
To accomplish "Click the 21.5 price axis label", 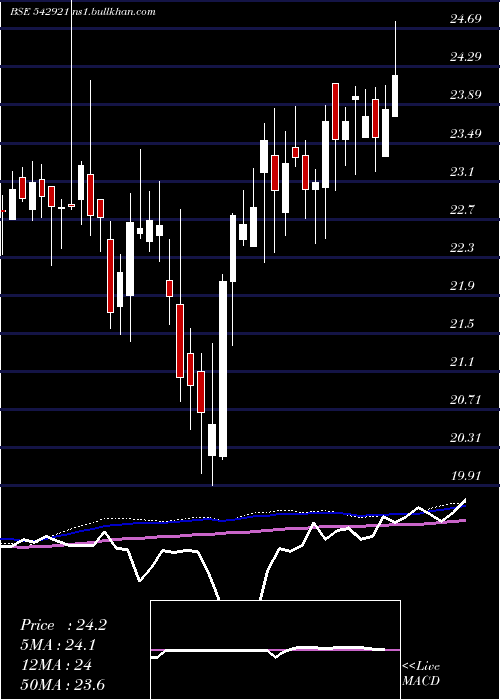I will tap(462, 324).
